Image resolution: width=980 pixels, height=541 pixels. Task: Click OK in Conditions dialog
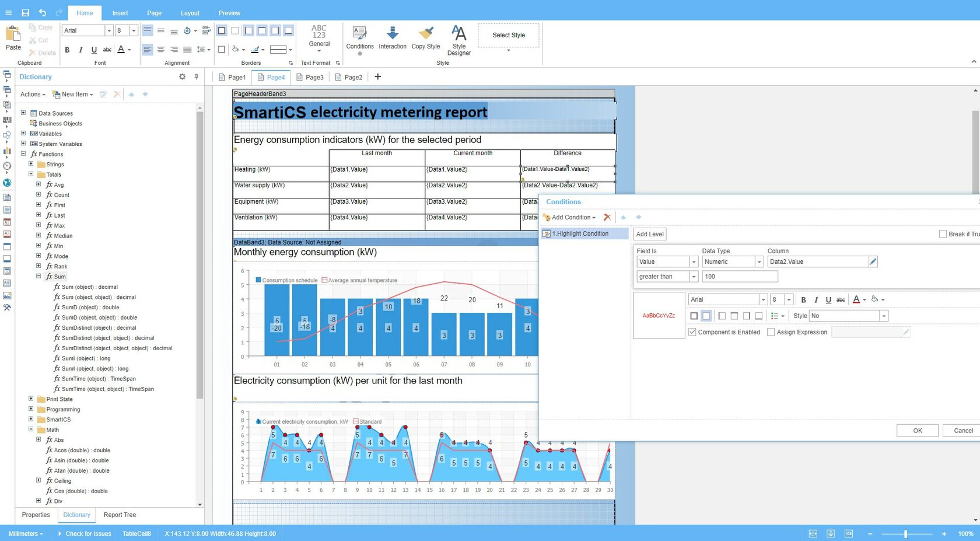918,431
